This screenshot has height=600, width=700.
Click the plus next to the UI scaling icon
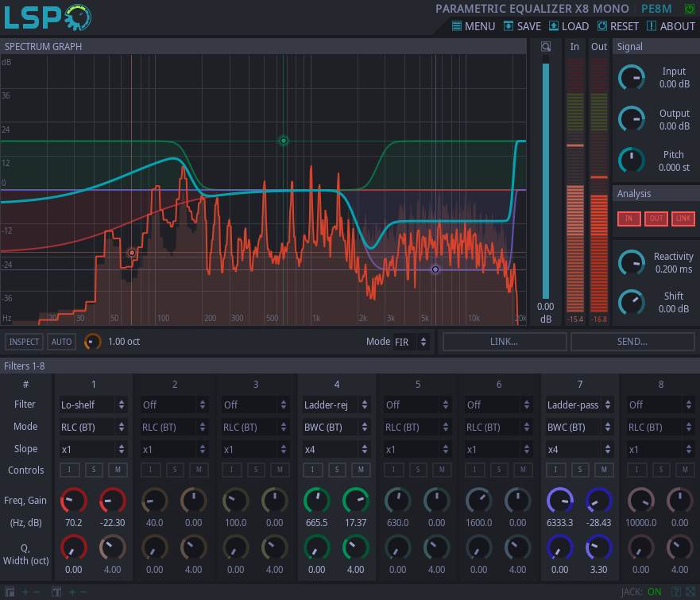point(25,592)
